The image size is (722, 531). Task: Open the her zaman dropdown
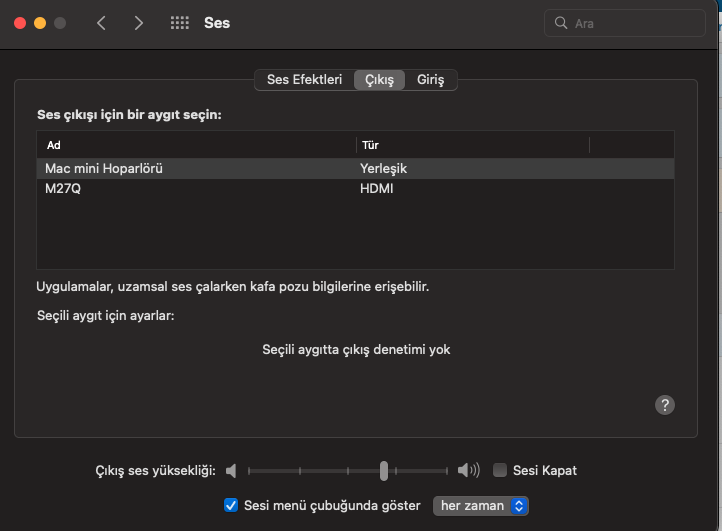480,505
